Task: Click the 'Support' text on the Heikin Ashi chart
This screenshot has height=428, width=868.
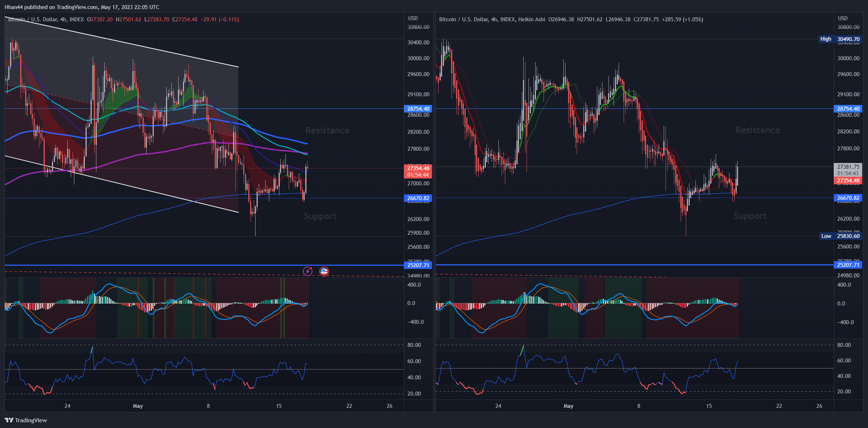Action: pos(750,216)
